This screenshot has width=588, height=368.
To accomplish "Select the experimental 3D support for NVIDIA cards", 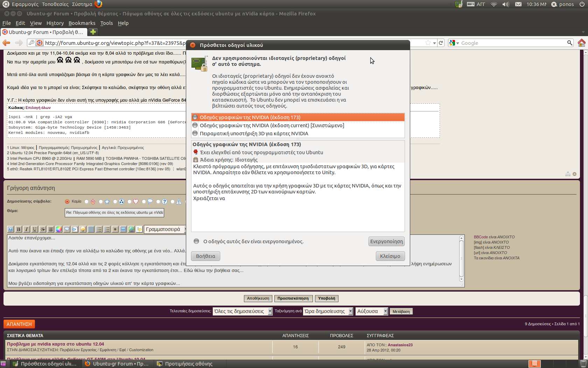I will coord(298,134).
